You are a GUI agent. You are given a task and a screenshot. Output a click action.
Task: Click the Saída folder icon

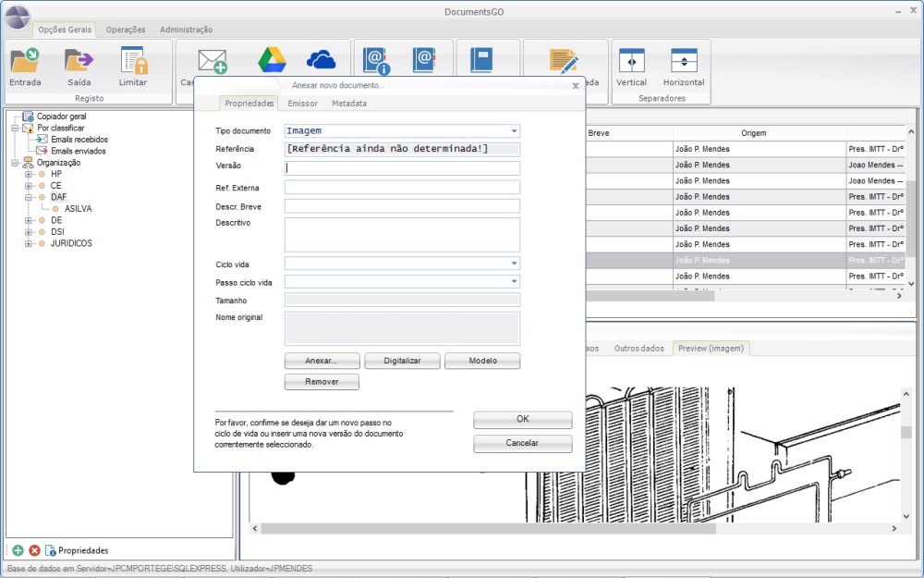tap(79, 61)
